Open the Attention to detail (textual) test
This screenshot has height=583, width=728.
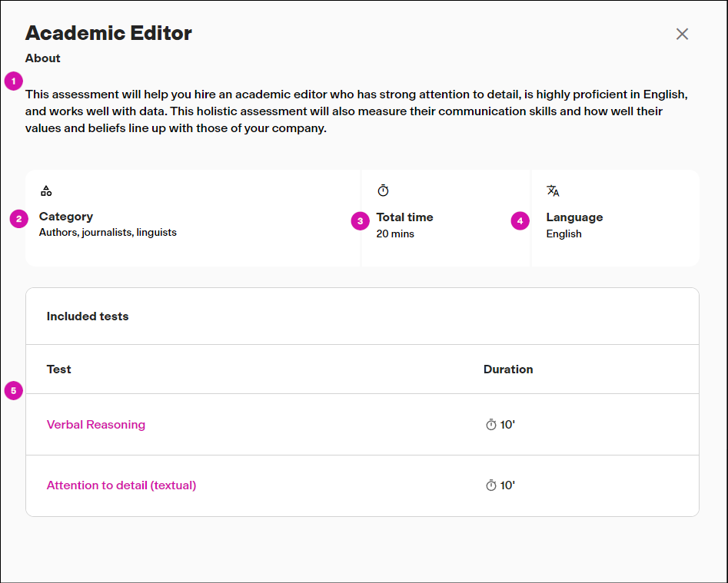pyautogui.click(x=121, y=485)
